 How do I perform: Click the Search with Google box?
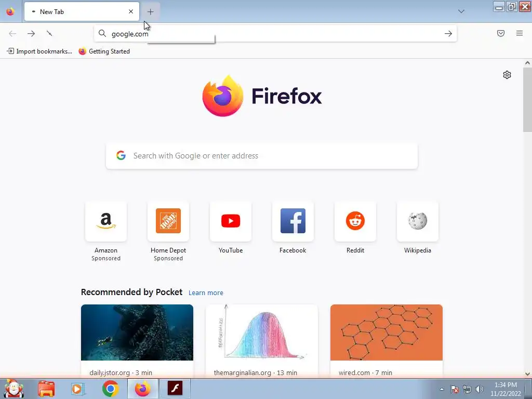coord(262,156)
